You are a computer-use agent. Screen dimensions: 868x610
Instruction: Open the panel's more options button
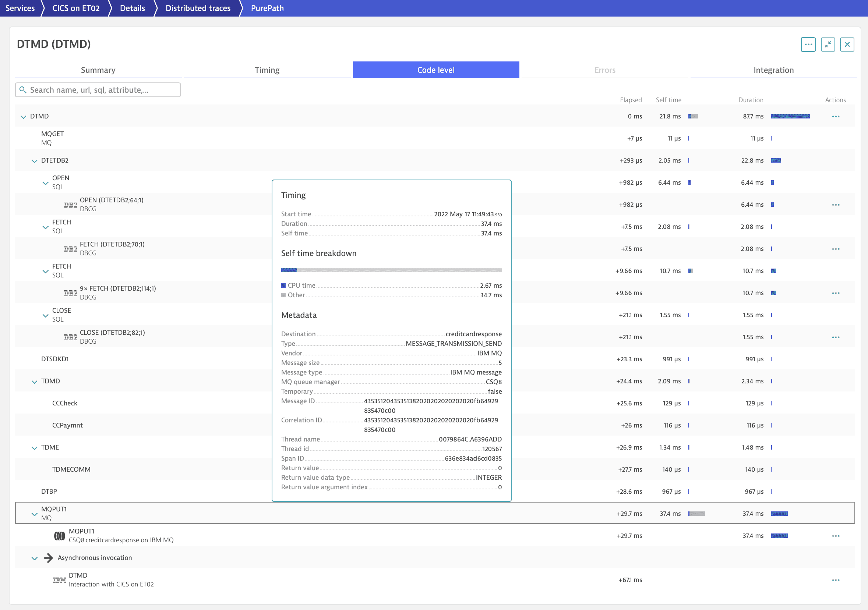pyautogui.click(x=808, y=44)
